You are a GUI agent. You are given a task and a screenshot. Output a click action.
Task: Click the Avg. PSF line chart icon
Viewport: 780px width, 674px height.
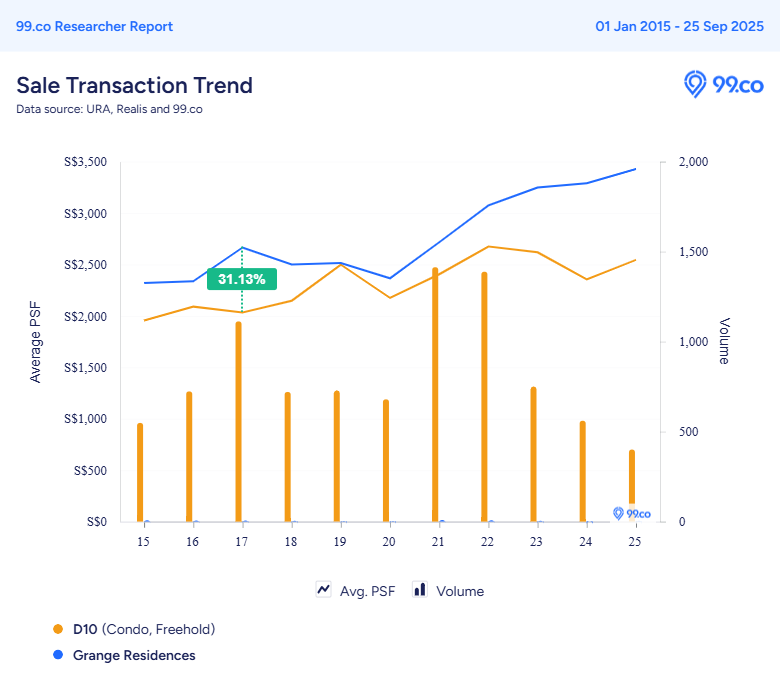click(x=324, y=590)
